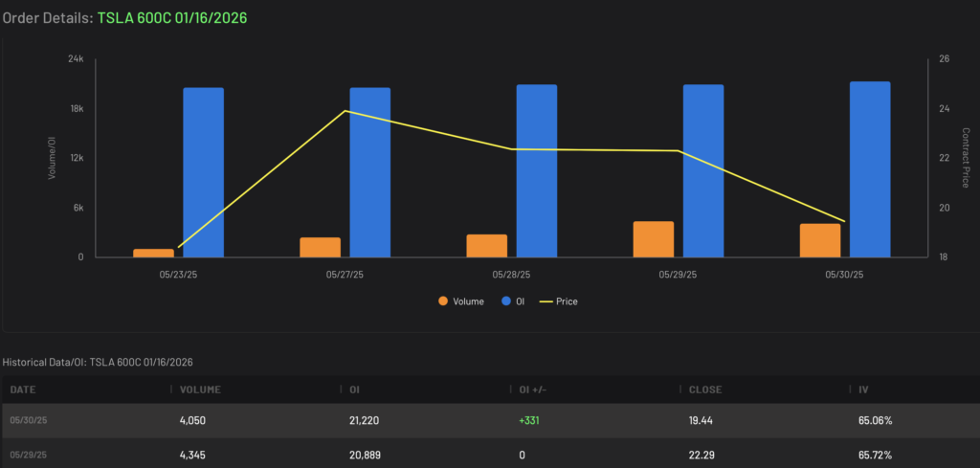Toggle the OI legend series
The image size is (980, 468).
tap(513, 301)
